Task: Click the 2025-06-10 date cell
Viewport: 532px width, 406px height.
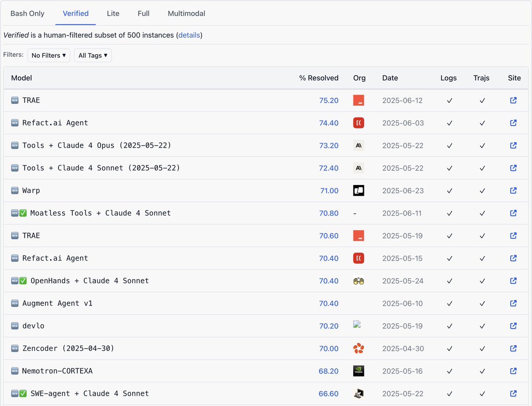Action: point(403,304)
